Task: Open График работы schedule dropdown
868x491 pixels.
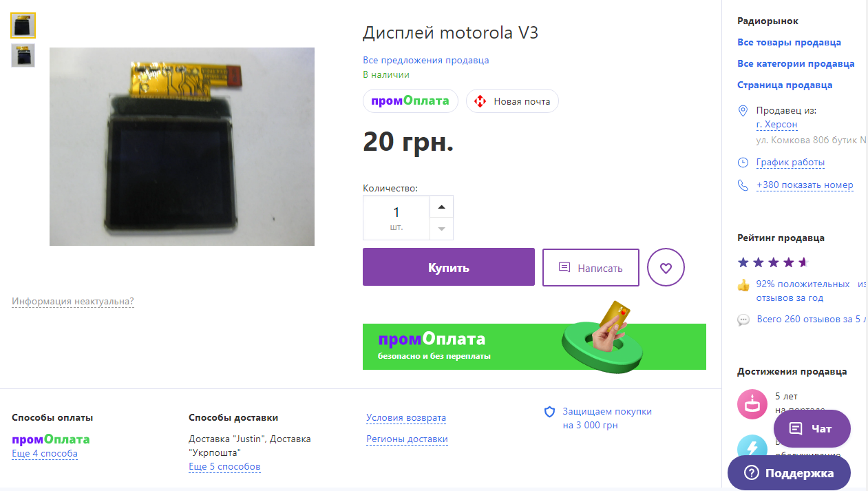Action: pyautogui.click(x=790, y=163)
